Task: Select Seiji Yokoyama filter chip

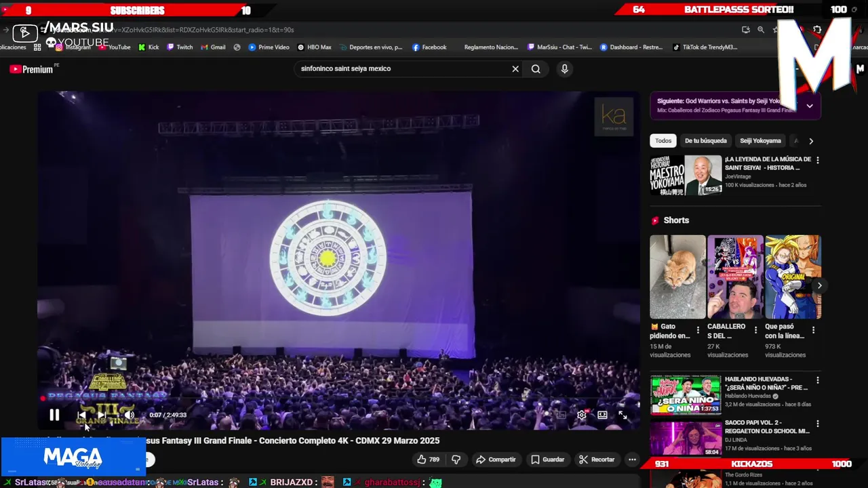Action: 760,141
